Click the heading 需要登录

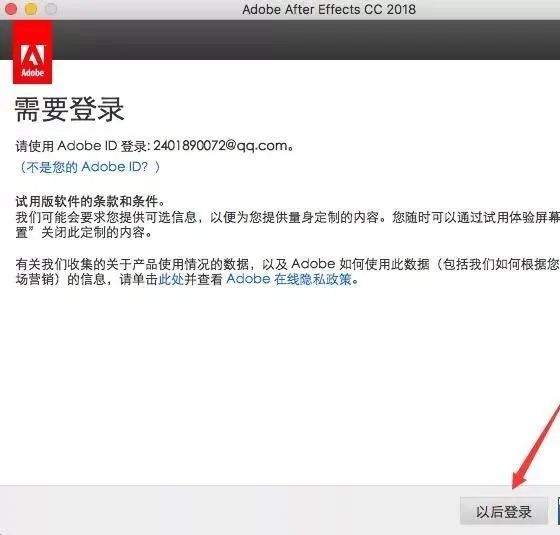tap(69, 110)
